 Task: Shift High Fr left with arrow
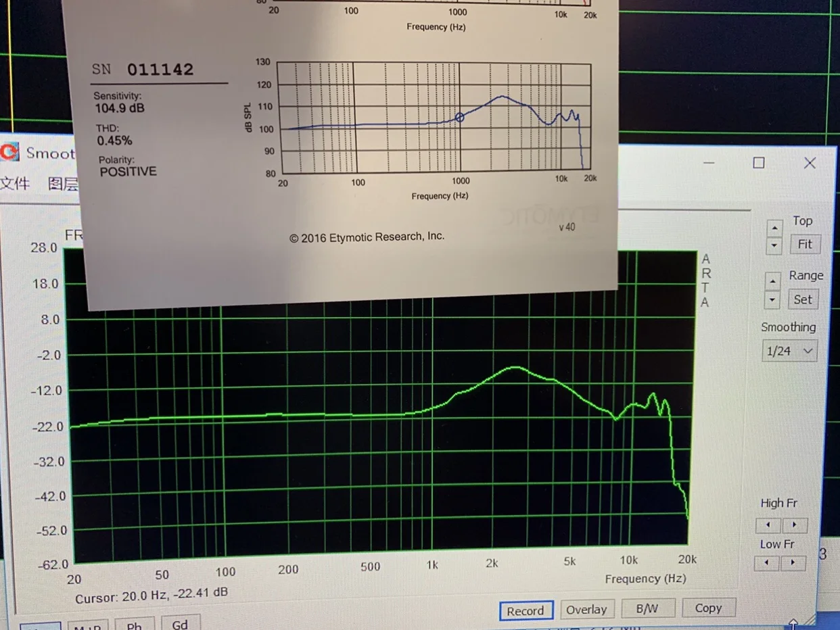click(x=768, y=525)
